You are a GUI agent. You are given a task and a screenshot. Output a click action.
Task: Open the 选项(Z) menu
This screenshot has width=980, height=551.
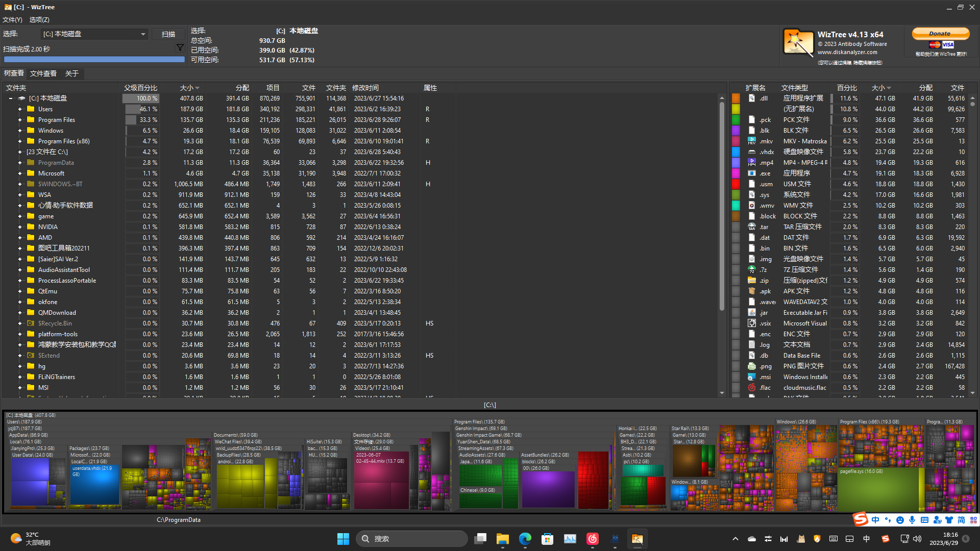tap(39, 19)
